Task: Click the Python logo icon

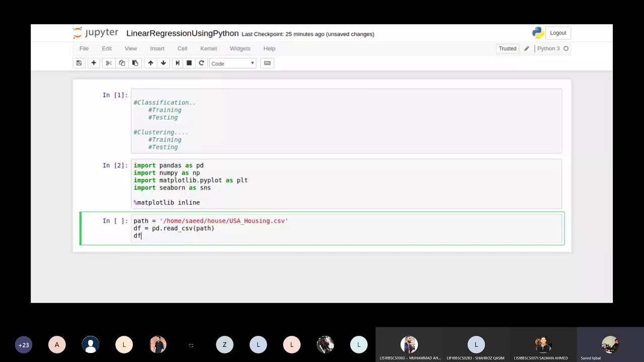Action: tap(538, 33)
